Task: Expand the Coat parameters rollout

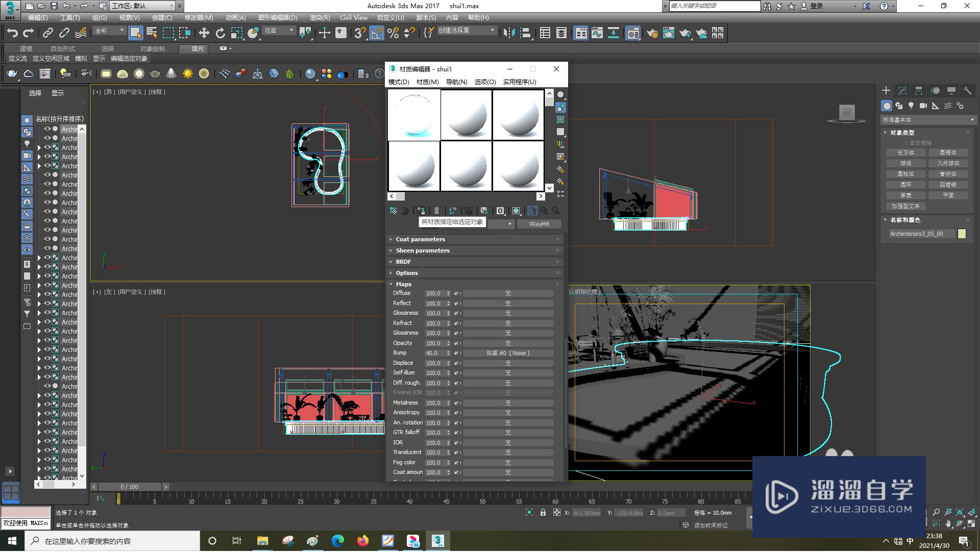Action: pos(475,239)
